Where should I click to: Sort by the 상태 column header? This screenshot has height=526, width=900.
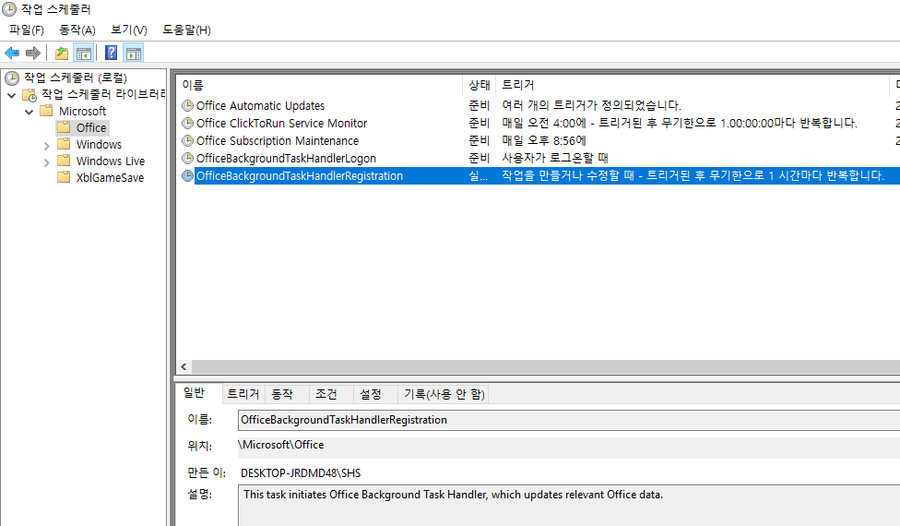tap(479, 85)
